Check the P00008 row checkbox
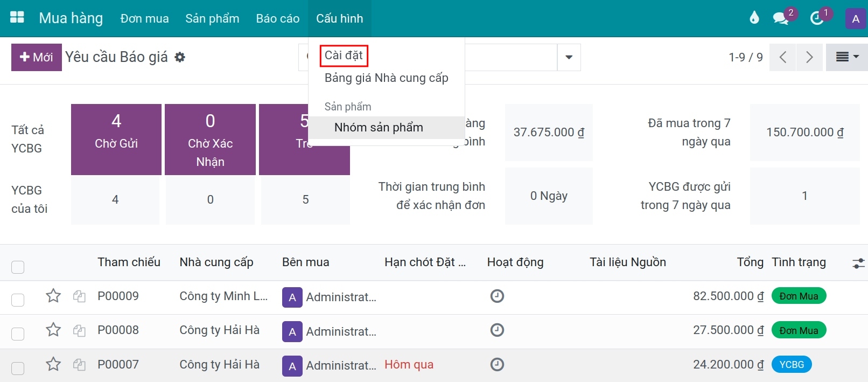868x382 pixels. [18, 334]
